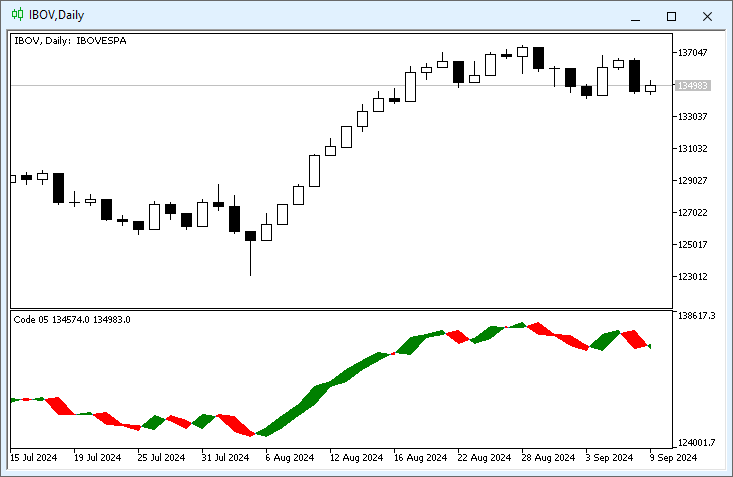Click the 137047 price scale label
This screenshot has height=477, width=733.
pos(692,52)
